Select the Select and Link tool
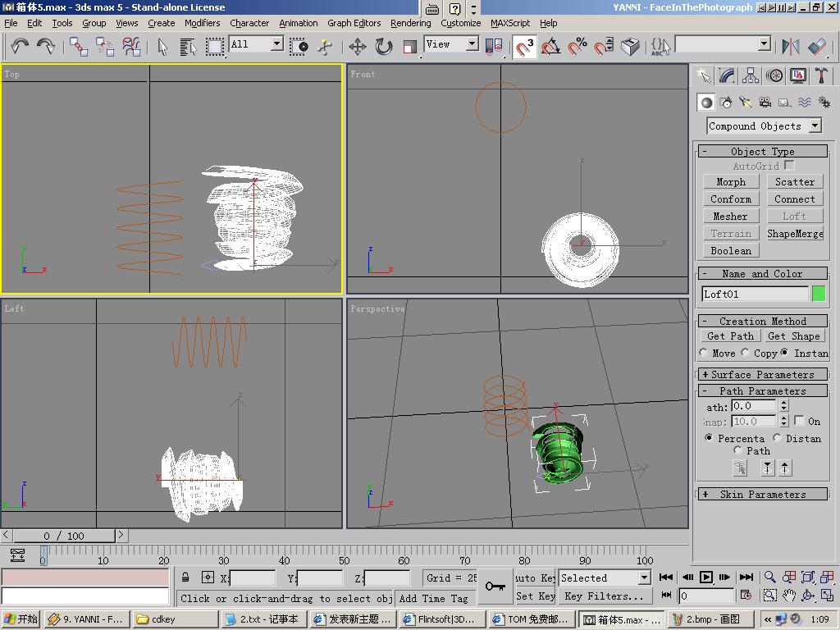This screenshot has height=630, width=840. [79, 47]
